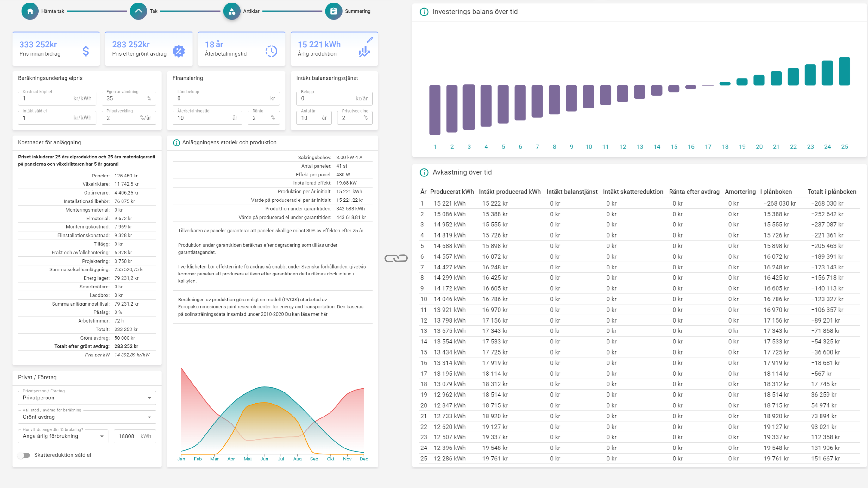Click the yearly consumption 18808 kWh field

[x=135, y=436]
